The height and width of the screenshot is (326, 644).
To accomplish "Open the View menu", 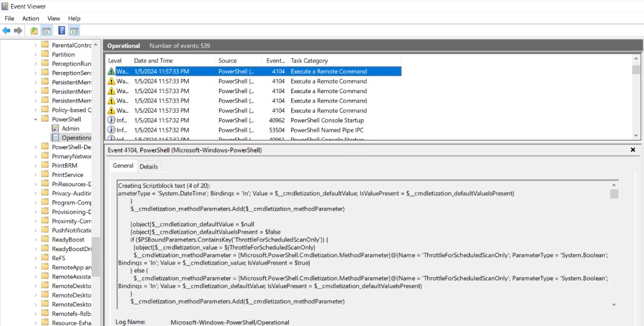I will point(54,18).
